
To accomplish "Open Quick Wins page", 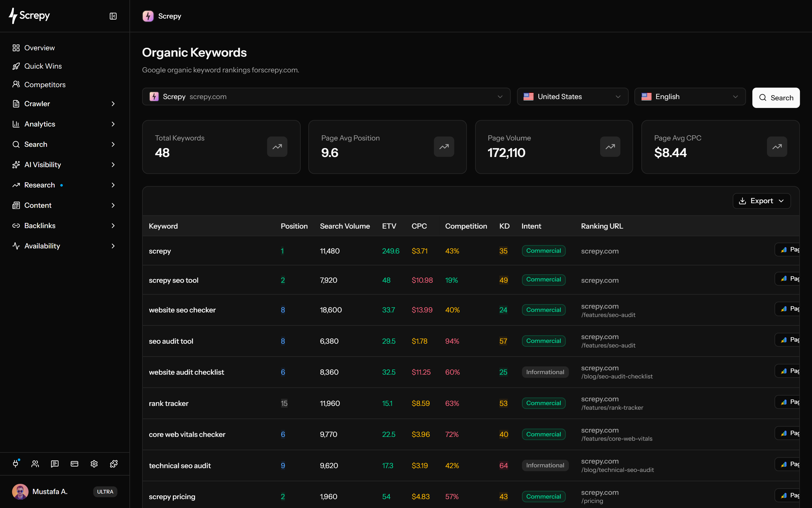I will point(65,66).
